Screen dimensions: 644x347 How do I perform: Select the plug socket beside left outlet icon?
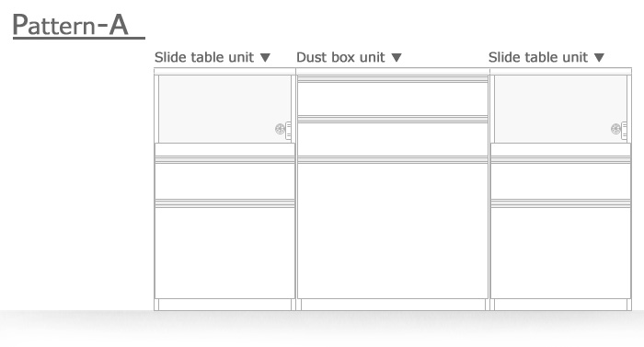(x=288, y=131)
